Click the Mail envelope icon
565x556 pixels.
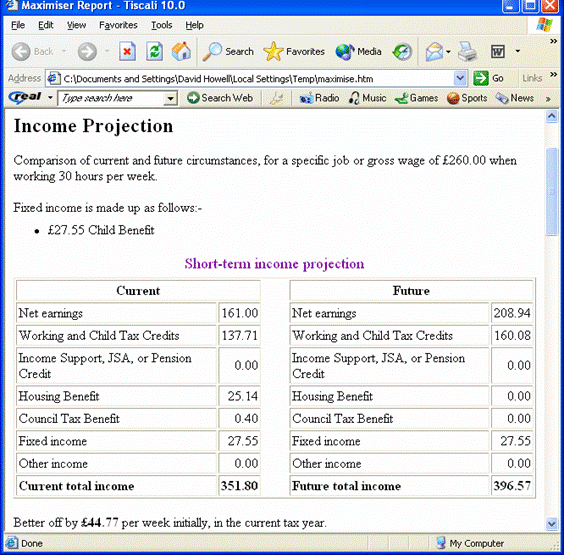pos(434,52)
